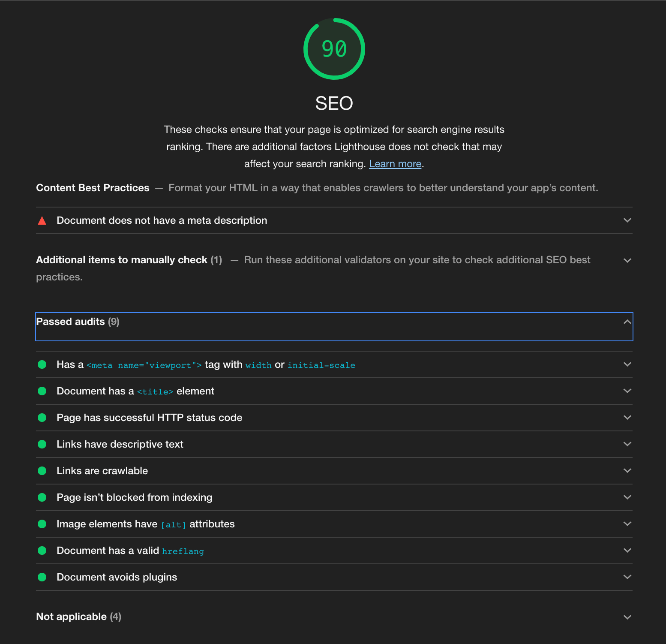Expand the Not applicable section
Viewport: 666px width, 644px height.
point(627,617)
